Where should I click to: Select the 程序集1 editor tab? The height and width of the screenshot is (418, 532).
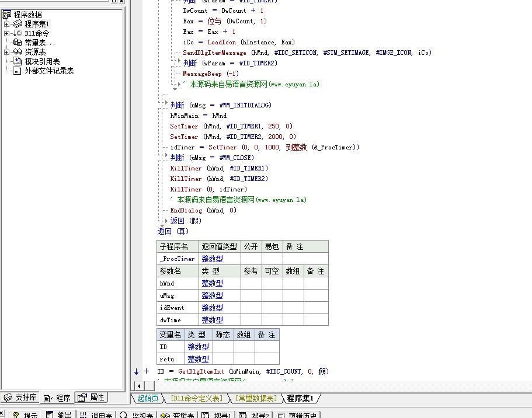click(300, 398)
